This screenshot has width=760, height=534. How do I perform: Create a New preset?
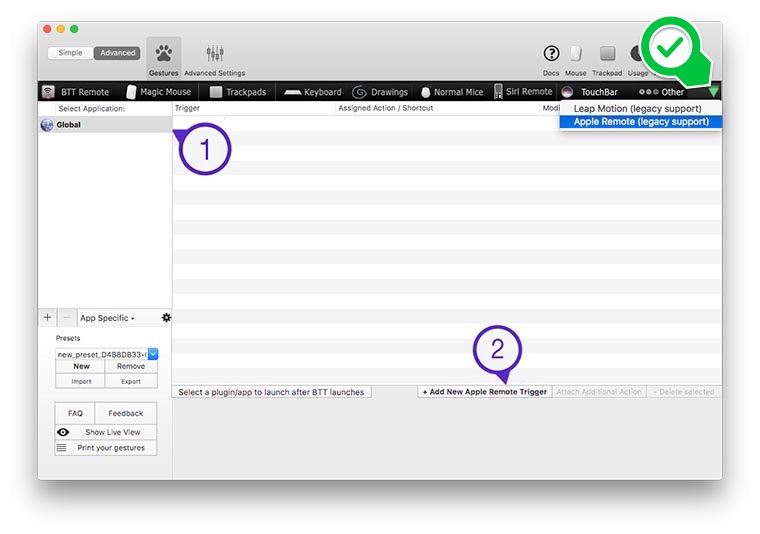click(x=81, y=366)
